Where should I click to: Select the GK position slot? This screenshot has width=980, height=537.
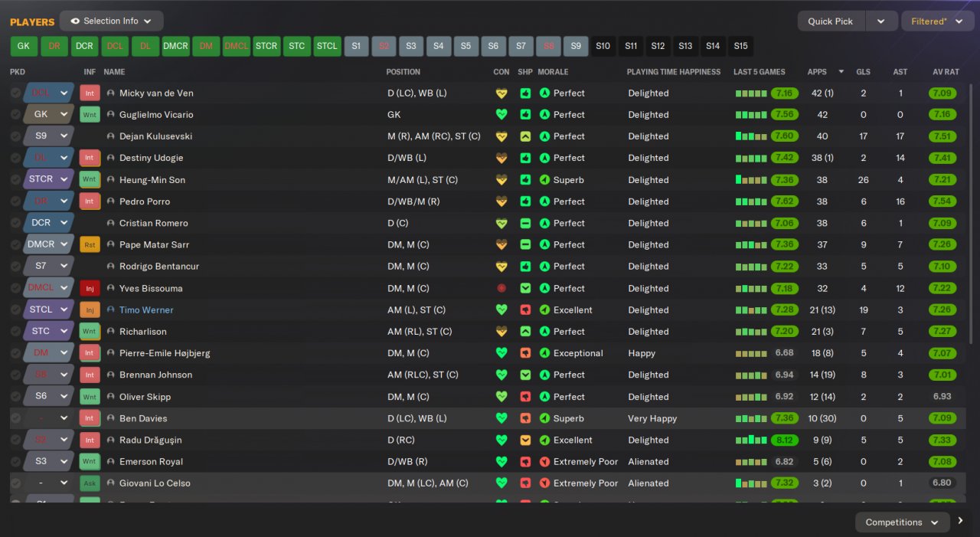coord(24,46)
